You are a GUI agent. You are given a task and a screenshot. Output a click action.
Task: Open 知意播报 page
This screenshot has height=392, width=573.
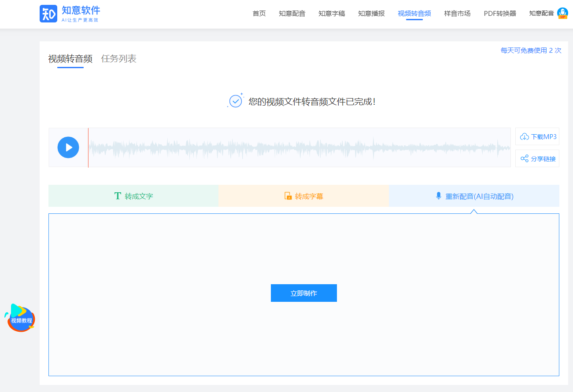pyautogui.click(x=371, y=13)
